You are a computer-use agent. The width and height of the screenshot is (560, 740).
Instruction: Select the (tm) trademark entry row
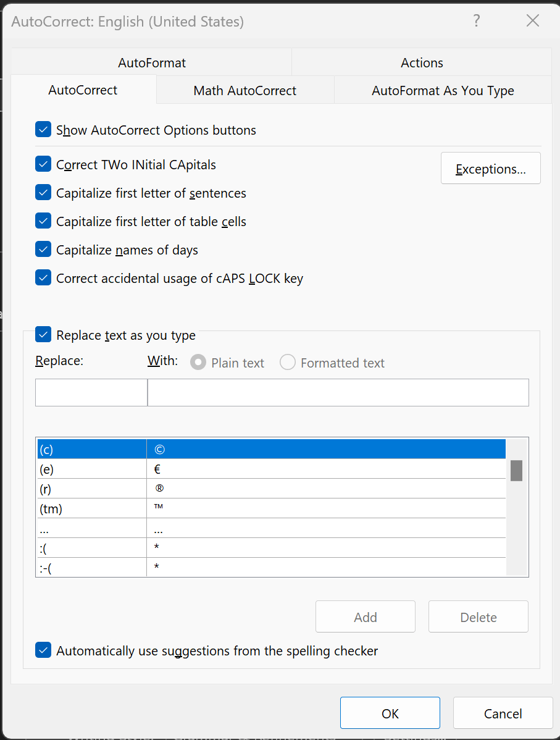tap(271, 508)
